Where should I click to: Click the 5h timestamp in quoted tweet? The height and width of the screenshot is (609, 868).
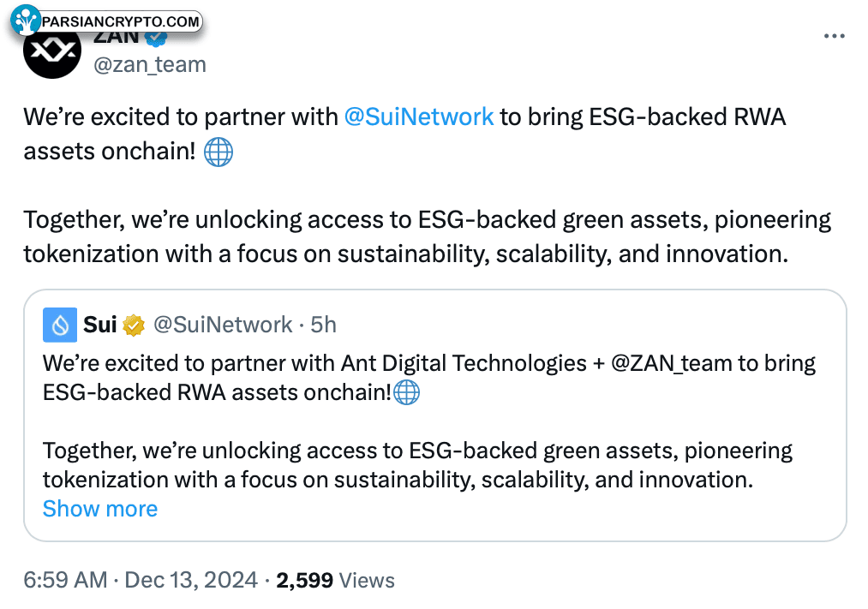point(323,325)
